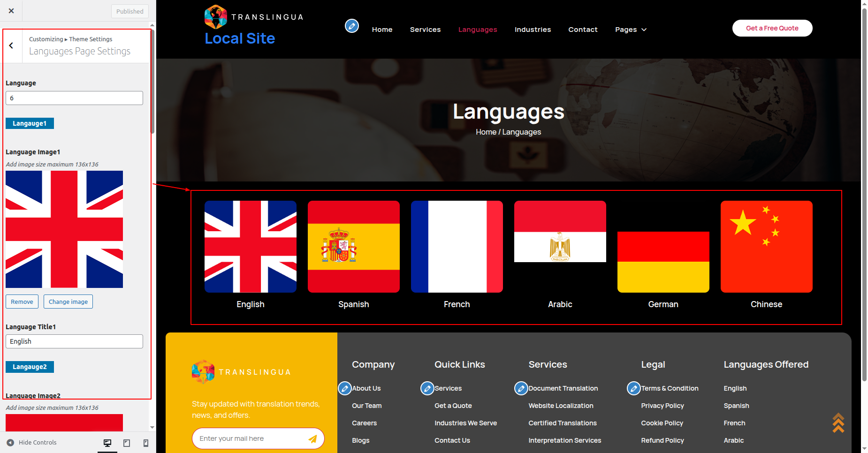Switch to desktop preview mode
The height and width of the screenshot is (453, 868).
[x=107, y=443]
